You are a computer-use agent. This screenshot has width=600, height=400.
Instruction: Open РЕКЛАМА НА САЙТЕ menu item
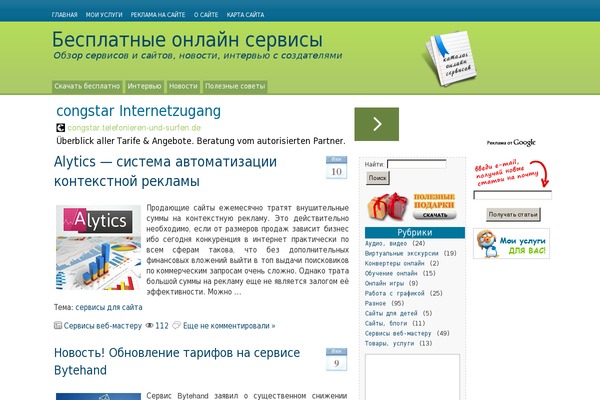(x=158, y=15)
